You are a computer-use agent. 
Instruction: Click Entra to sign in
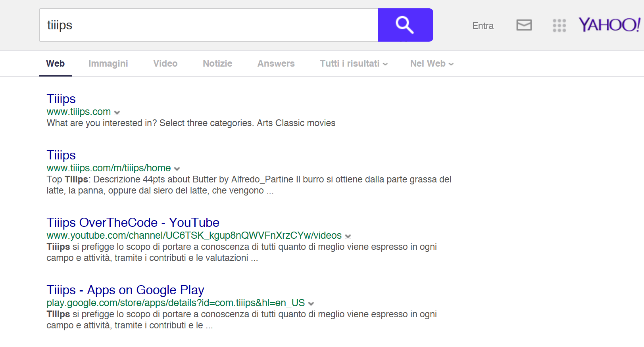tap(483, 26)
